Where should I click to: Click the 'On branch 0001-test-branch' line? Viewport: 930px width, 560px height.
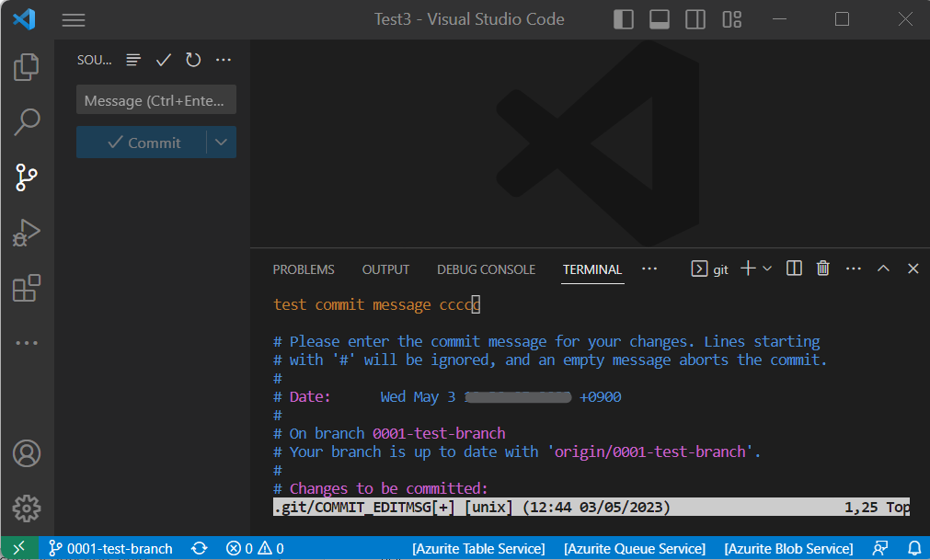coord(389,433)
